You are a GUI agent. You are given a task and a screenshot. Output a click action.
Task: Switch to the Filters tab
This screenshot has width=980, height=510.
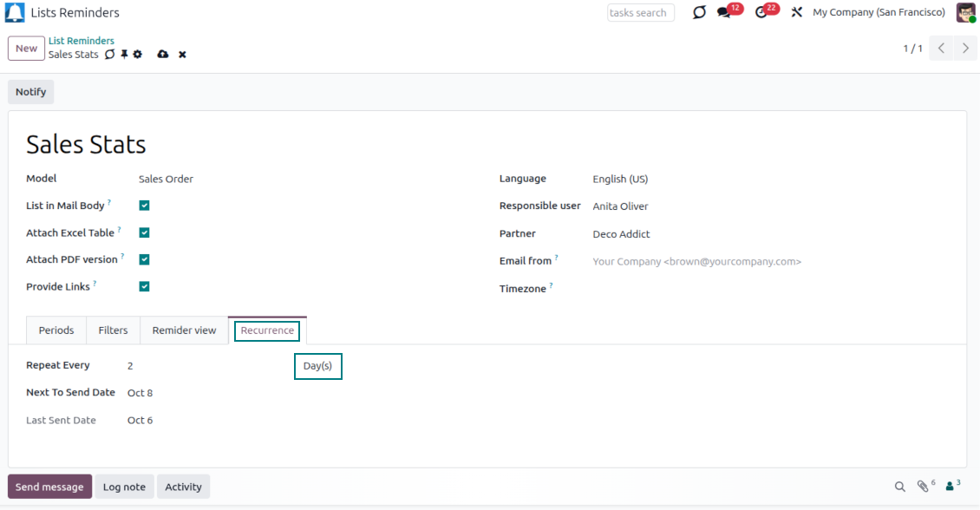coord(113,330)
